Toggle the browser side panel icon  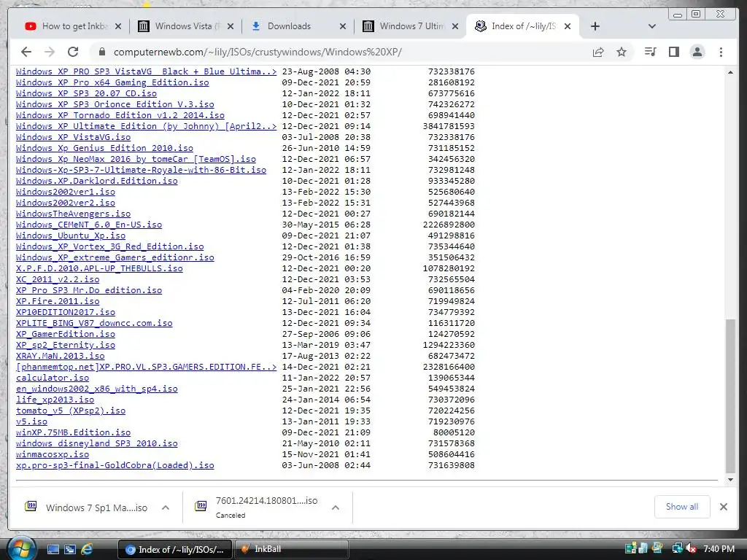point(673,52)
